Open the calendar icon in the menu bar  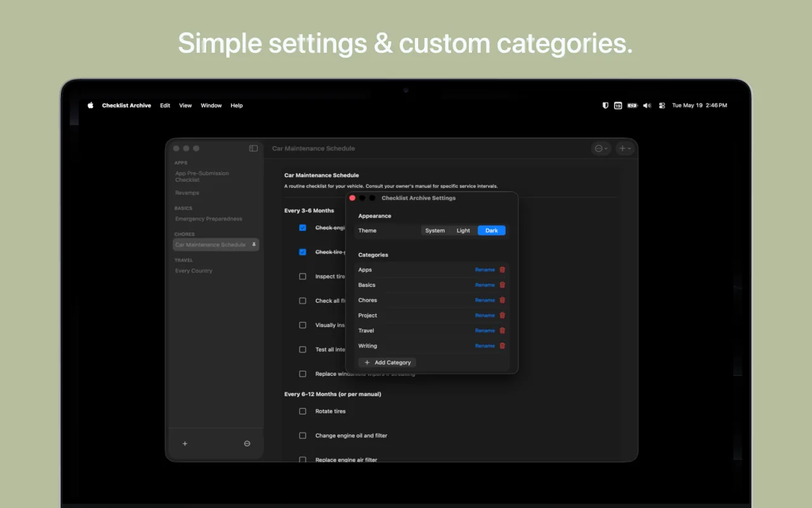618,105
